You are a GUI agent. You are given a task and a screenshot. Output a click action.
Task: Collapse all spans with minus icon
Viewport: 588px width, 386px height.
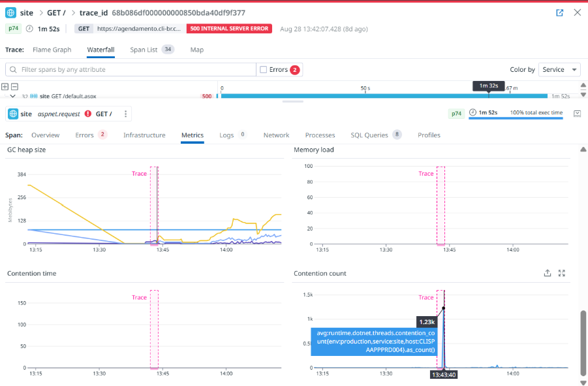click(14, 87)
